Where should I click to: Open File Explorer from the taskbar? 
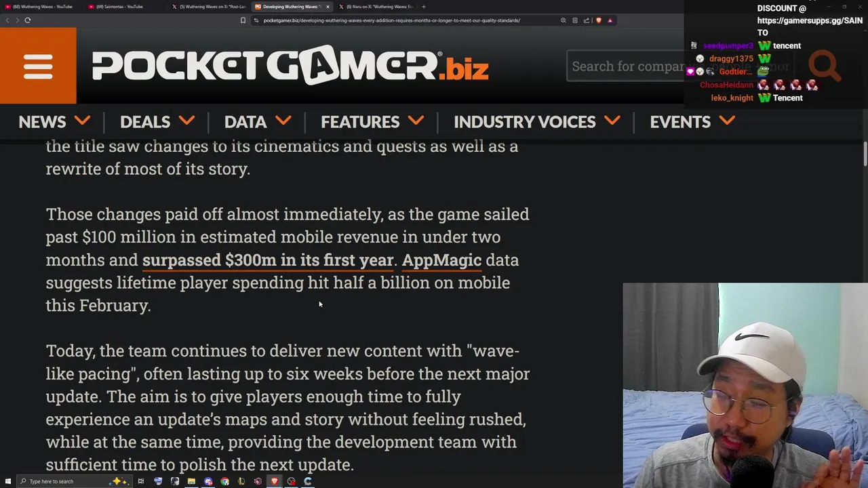point(191,481)
